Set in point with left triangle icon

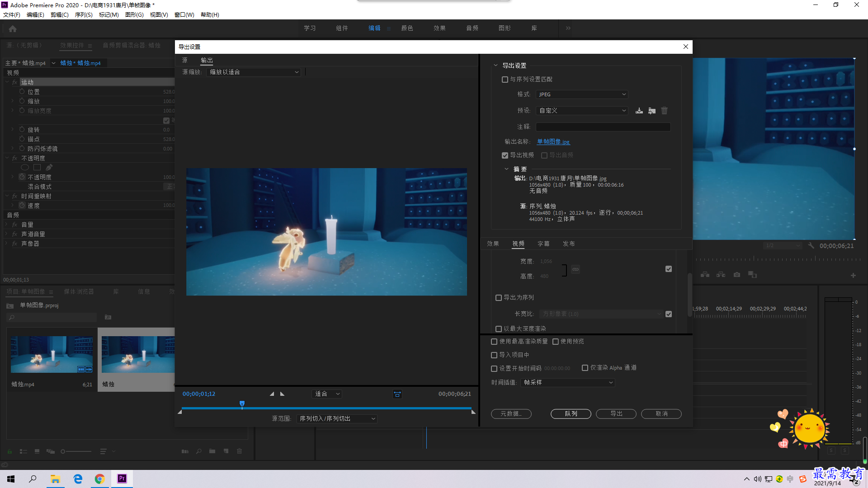[x=272, y=394]
